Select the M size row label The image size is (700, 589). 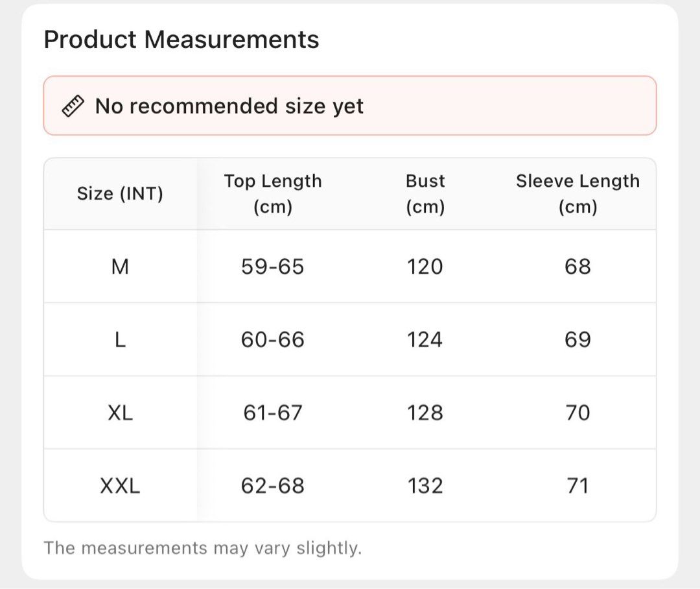click(x=120, y=267)
